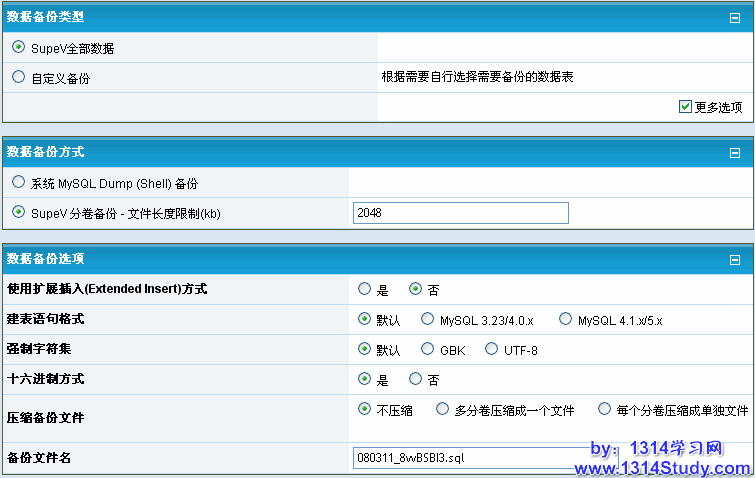Choose MySQL 3.23/4.0.x table format
The image size is (755, 478).
pos(428,320)
